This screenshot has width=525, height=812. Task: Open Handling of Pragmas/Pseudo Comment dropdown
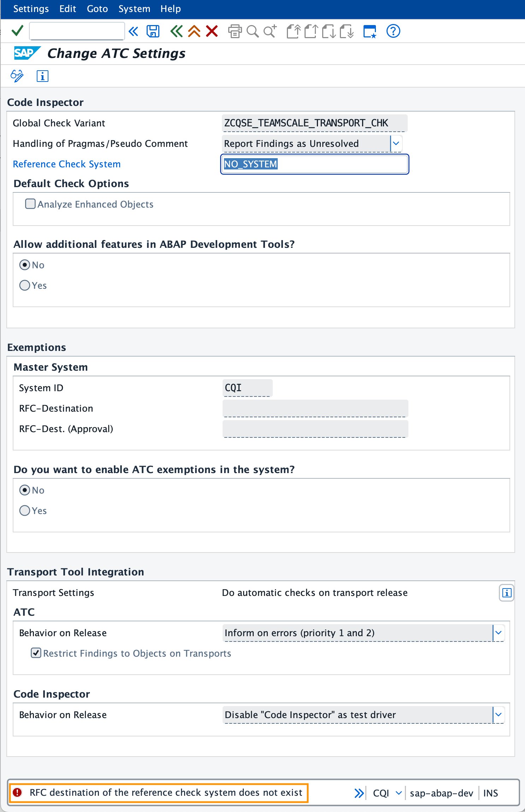pyautogui.click(x=396, y=143)
